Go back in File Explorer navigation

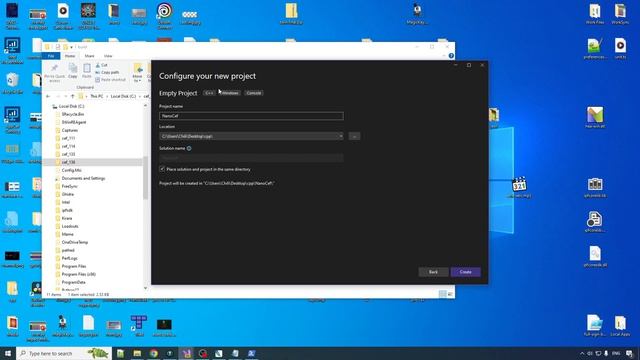pos(48,96)
